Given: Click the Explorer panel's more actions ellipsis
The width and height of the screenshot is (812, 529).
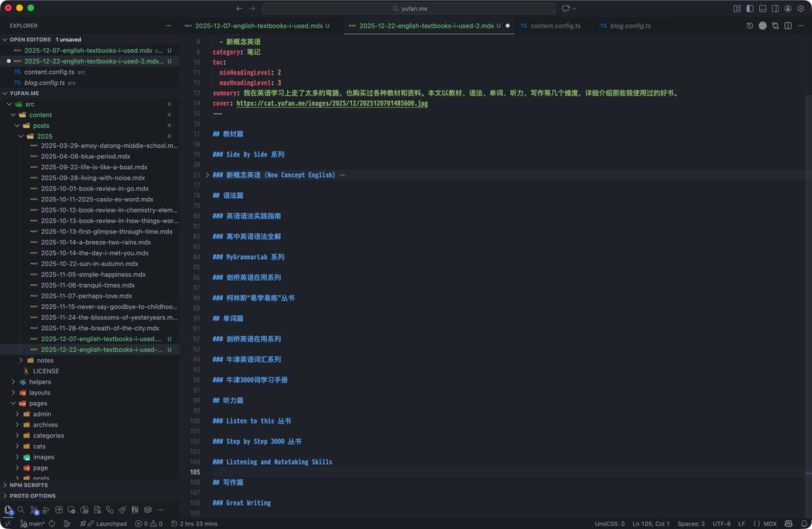Looking at the screenshot, I should click(x=168, y=26).
